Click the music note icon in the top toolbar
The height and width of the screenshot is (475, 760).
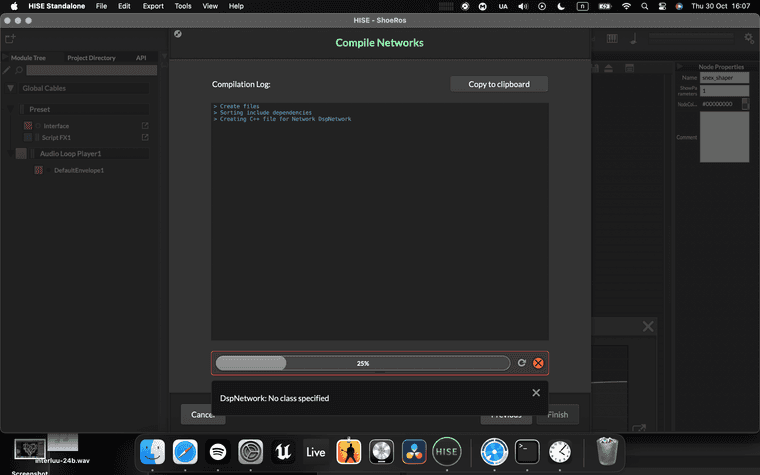pyautogui.click(x=633, y=38)
